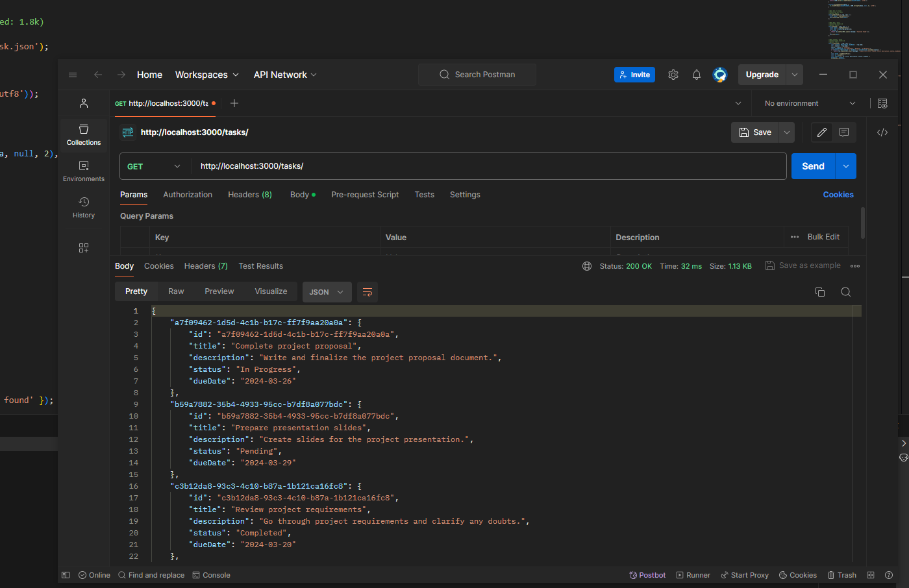
Task: Open the Environments sidebar panel
Action: tap(84, 171)
